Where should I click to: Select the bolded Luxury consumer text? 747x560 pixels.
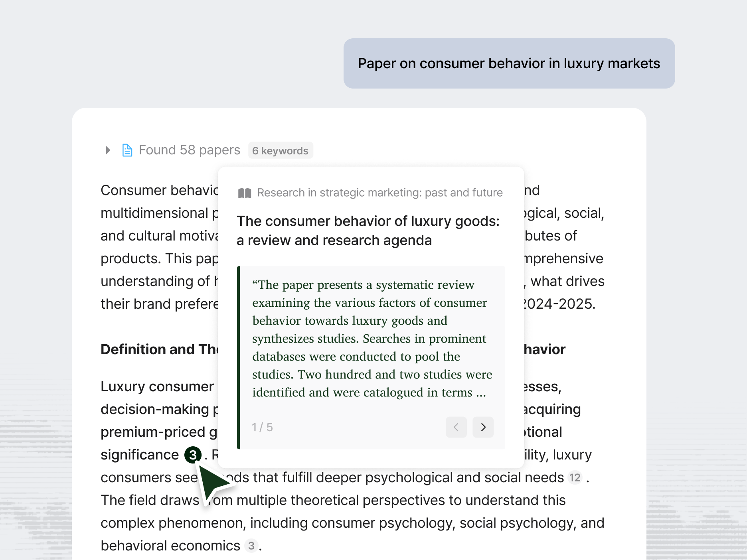point(156,386)
